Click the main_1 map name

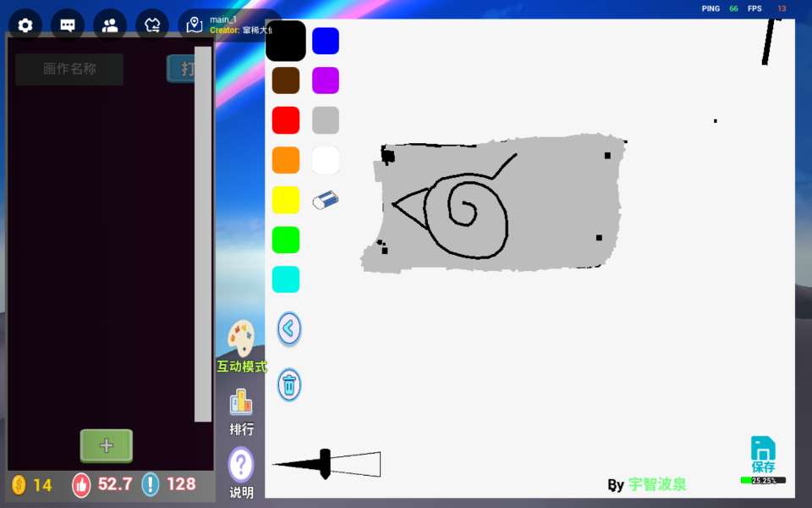pos(223,19)
